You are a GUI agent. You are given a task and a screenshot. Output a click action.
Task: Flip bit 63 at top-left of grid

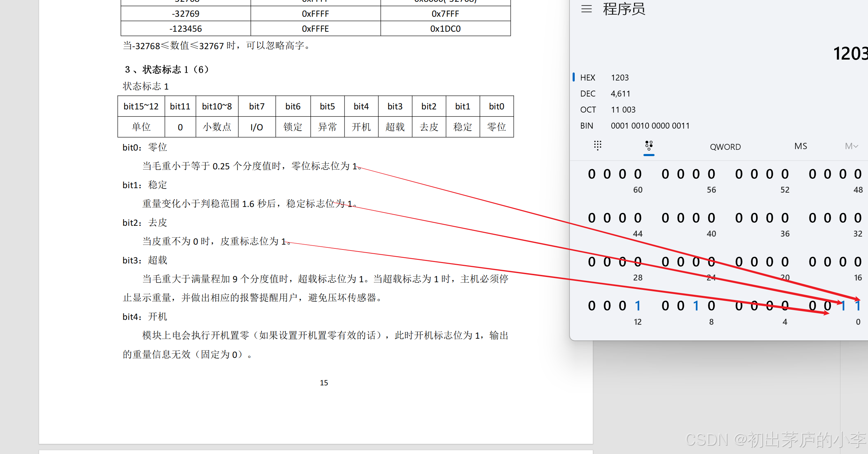[x=592, y=174]
